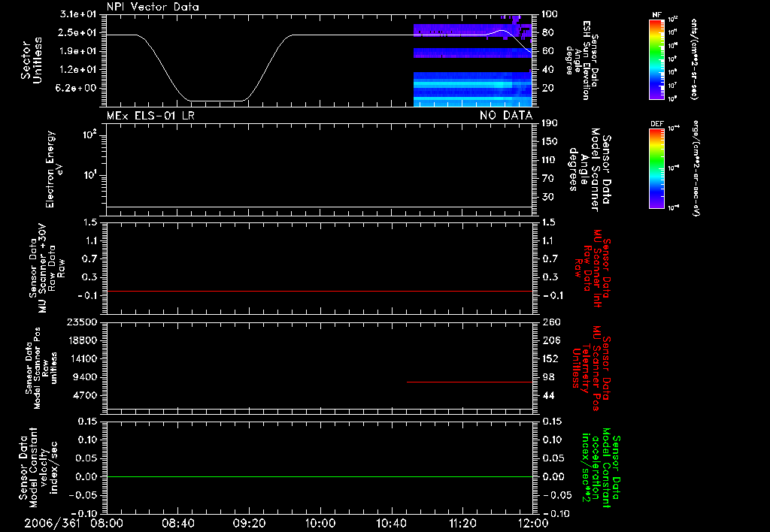Click the 3.1e+01 sector tick label

(x=77, y=14)
